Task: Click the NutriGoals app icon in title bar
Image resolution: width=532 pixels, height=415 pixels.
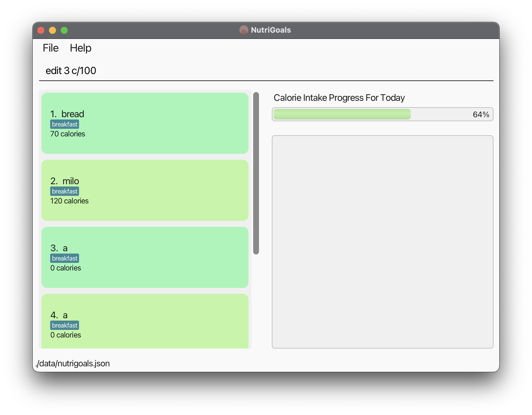Action: pos(244,30)
